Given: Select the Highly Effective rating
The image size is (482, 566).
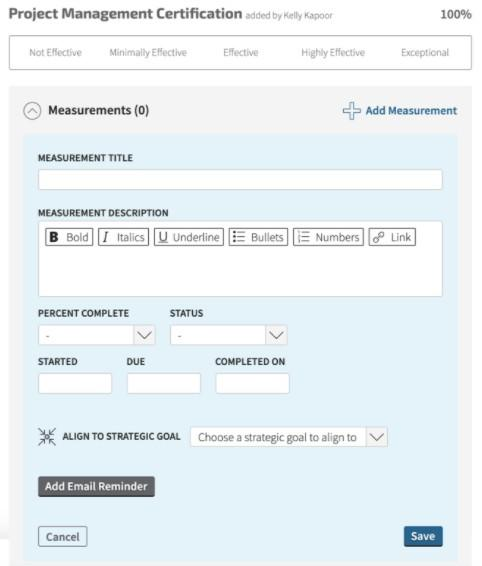Looking at the screenshot, I should (333, 53).
